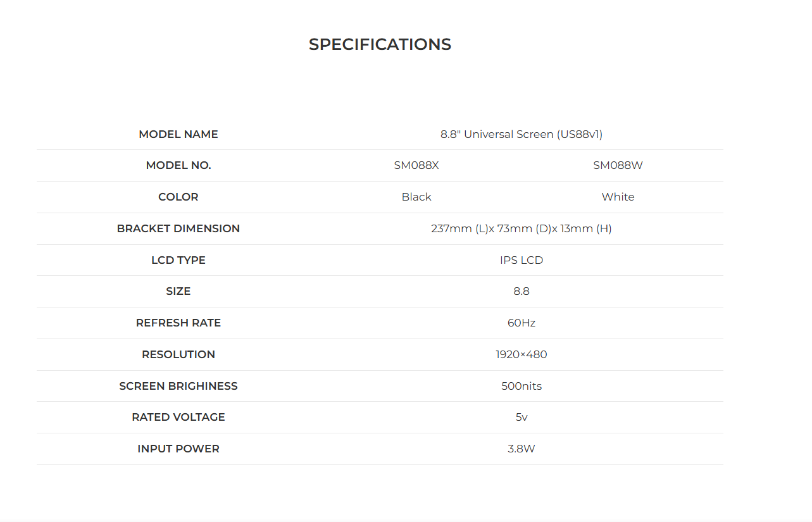Click the REFRESH RATE label
The height and width of the screenshot is (522, 812).
(x=178, y=323)
